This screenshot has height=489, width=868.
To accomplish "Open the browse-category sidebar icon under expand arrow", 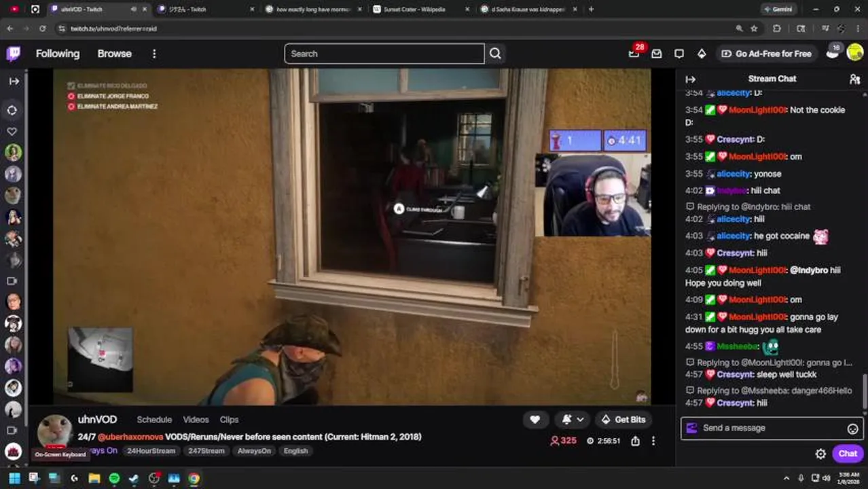I will point(12,110).
